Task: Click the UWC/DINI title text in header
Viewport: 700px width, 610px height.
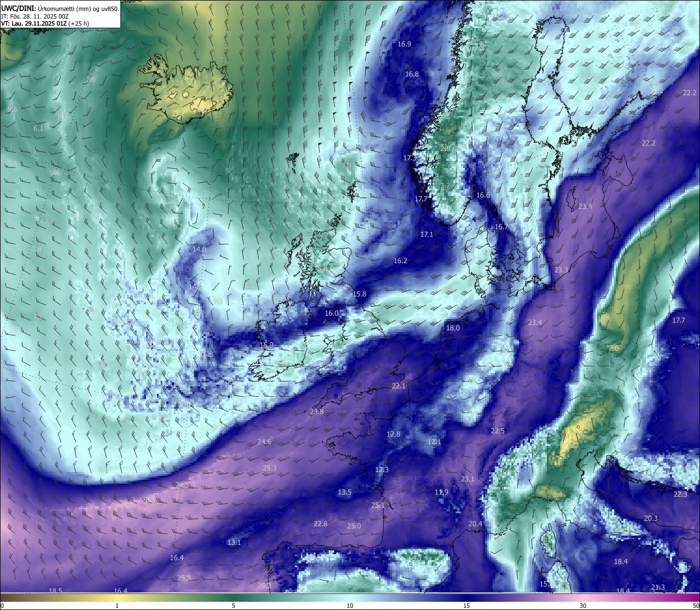Action: 19,9
